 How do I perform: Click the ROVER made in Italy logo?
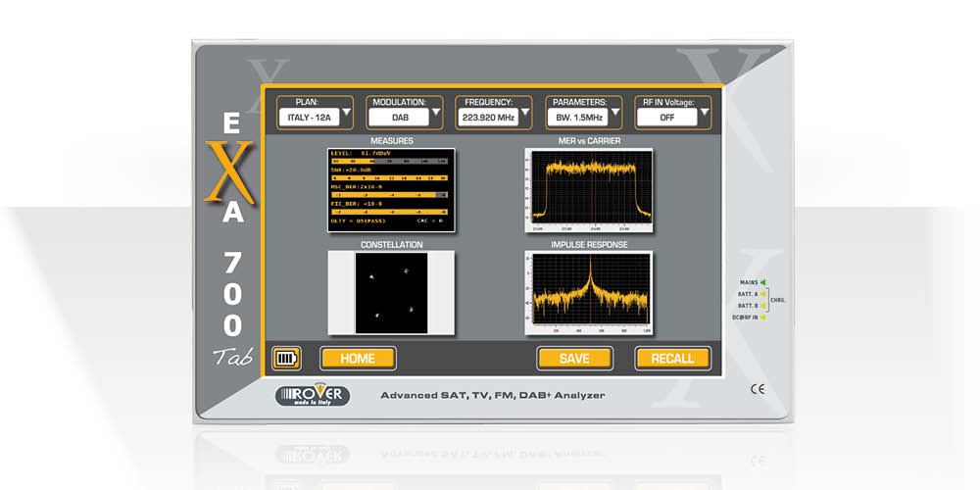(313, 395)
